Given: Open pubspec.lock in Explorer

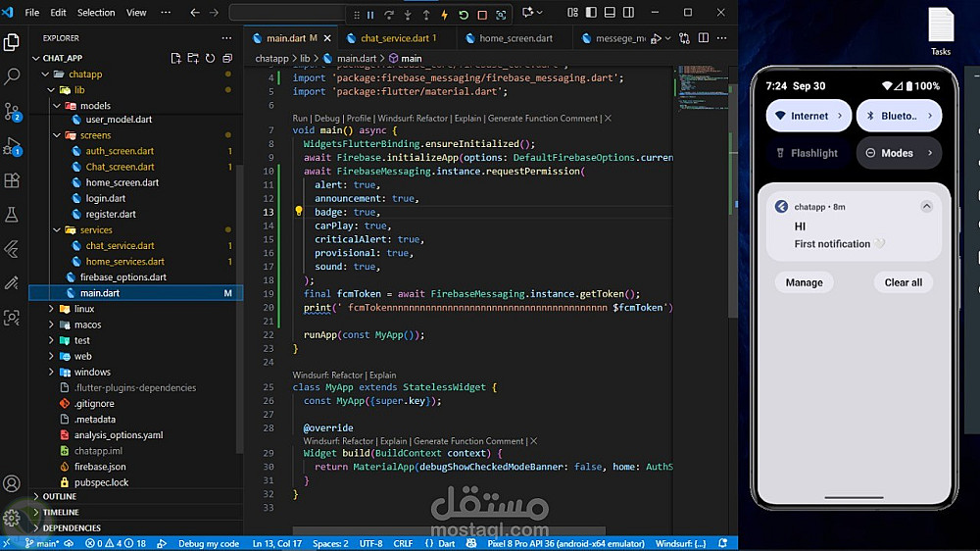Looking at the screenshot, I should (101, 482).
